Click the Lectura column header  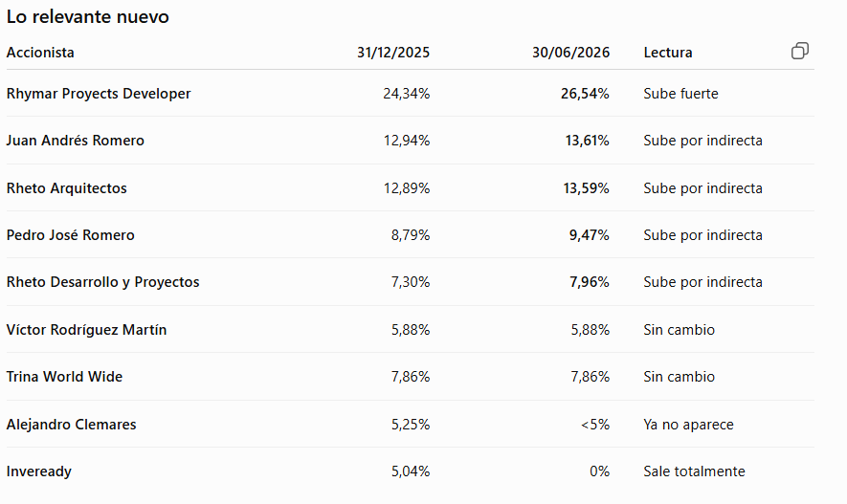pos(668,53)
